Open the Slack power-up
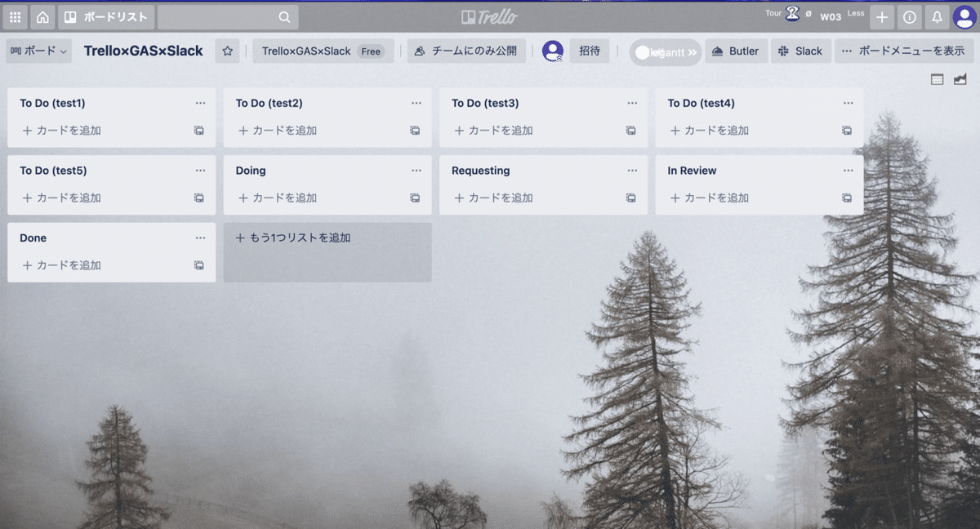The width and height of the screenshot is (980, 529). 801,51
